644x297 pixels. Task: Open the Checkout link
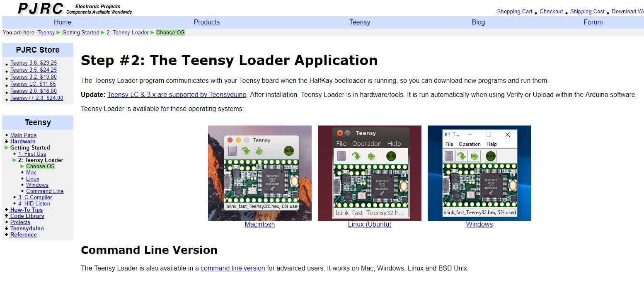[x=551, y=12]
